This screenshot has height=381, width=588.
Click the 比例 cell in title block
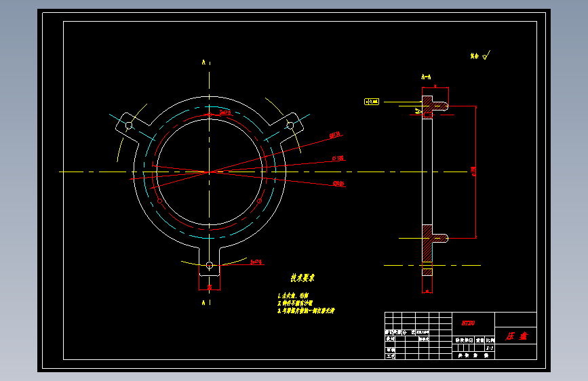pos(490,340)
